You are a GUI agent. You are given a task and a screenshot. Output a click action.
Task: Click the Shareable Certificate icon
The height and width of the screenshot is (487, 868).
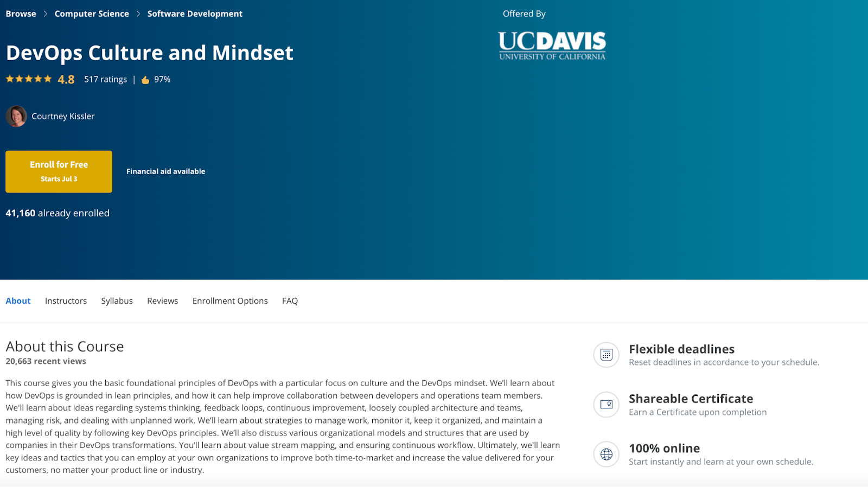click(x=606, y=405)
